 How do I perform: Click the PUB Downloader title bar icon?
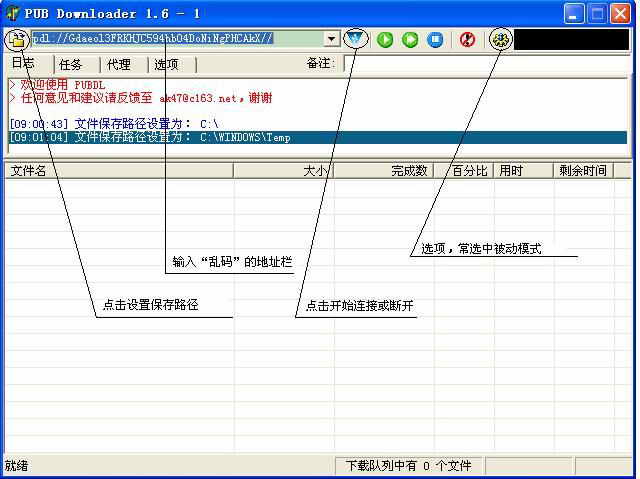click(x=12, y=13)
